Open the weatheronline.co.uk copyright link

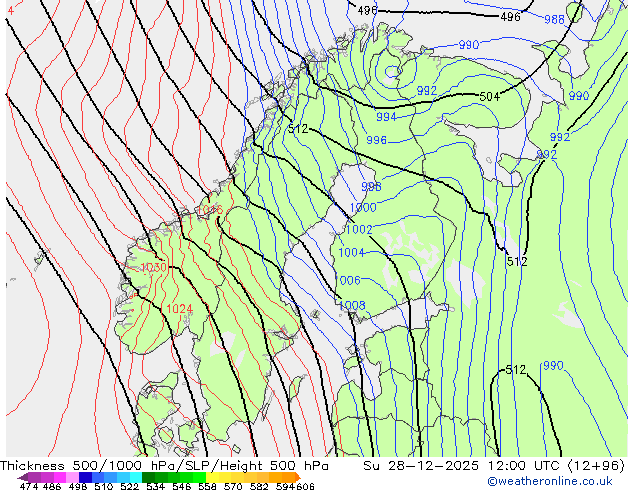pyautogui.click(x=550, y=482)
